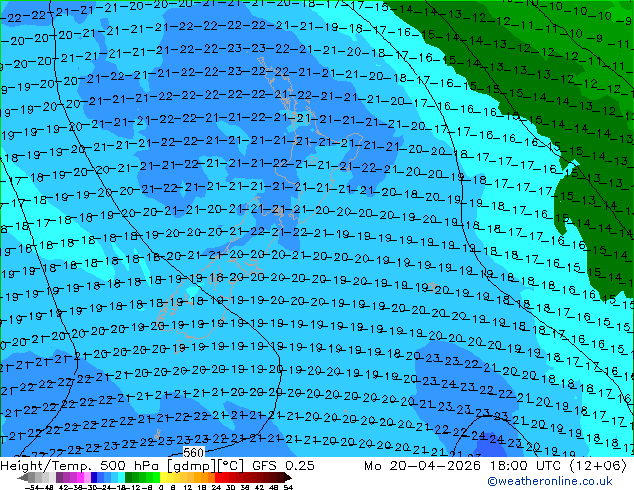Click the 'Mo 20-04-2026 18:00 UTC' date text
The image size is (634, 490).
coord(464,466)
